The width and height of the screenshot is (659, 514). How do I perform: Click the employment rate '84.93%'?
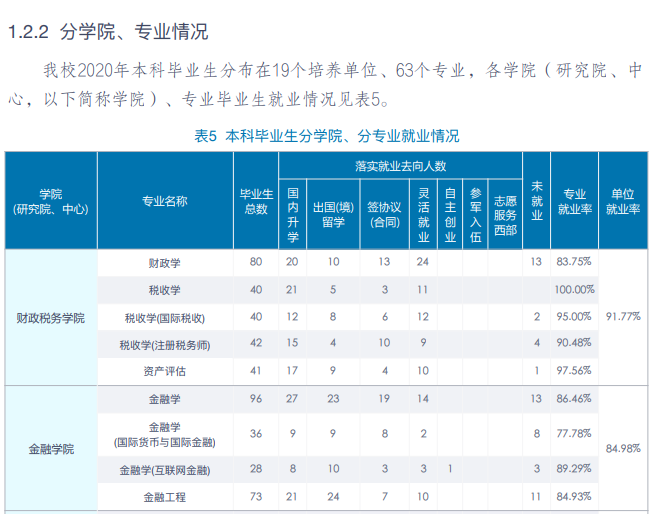574,496
